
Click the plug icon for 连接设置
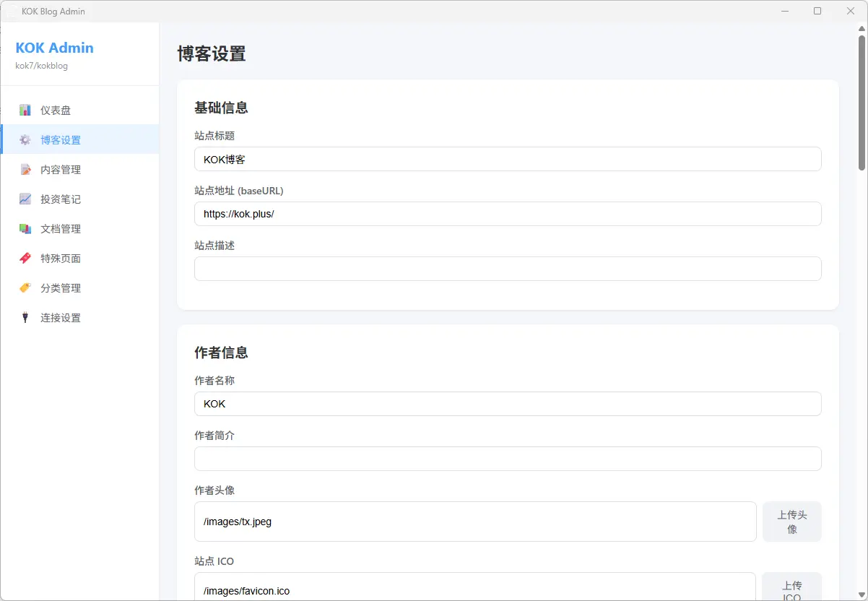click(25, 318)
